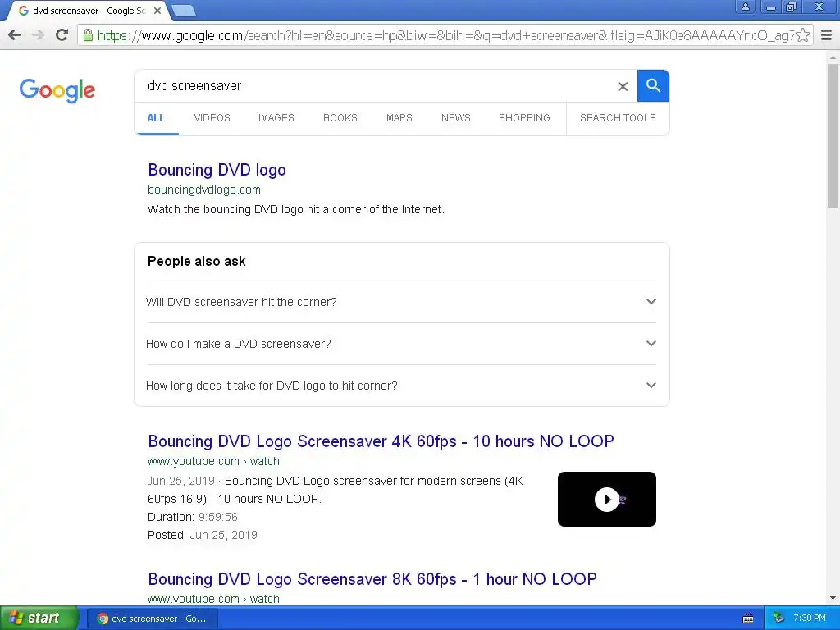Expand 'Will DVD screensaver hit the corner?'
Viewport: 840px width, 630px height.
(401, 302)
